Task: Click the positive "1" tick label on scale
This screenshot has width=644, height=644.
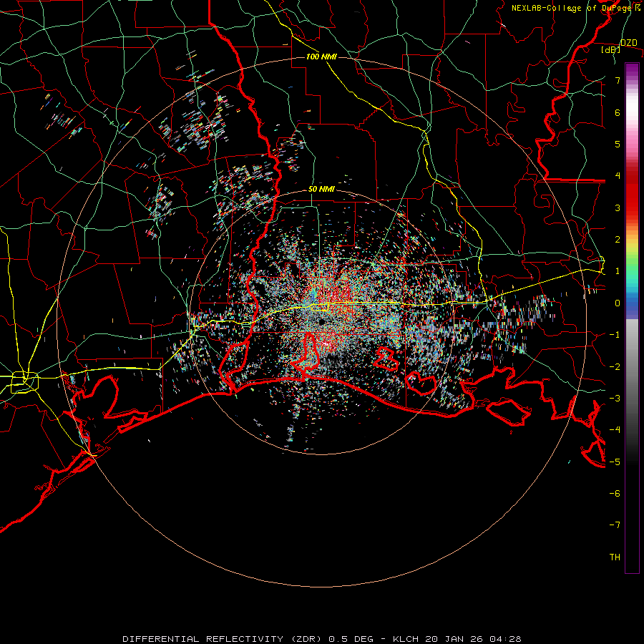Action: (x=618, y=271)
